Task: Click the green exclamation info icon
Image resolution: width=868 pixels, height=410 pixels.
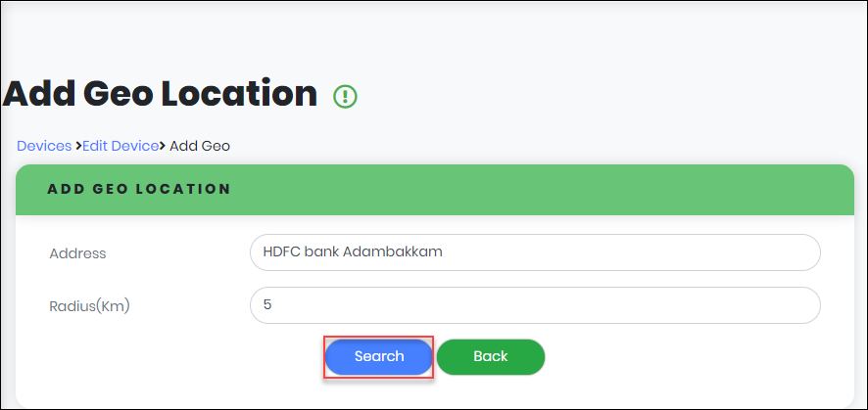Action: (x=346, y=96)
